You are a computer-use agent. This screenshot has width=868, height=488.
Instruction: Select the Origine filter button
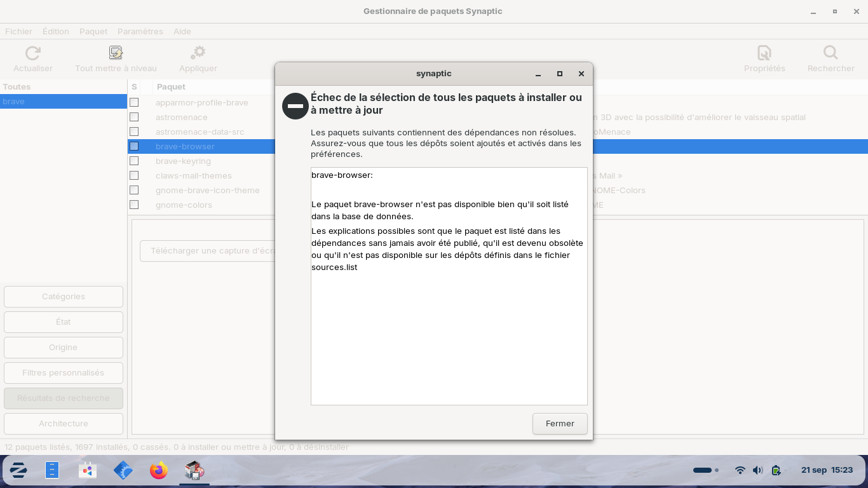(64, 348)
